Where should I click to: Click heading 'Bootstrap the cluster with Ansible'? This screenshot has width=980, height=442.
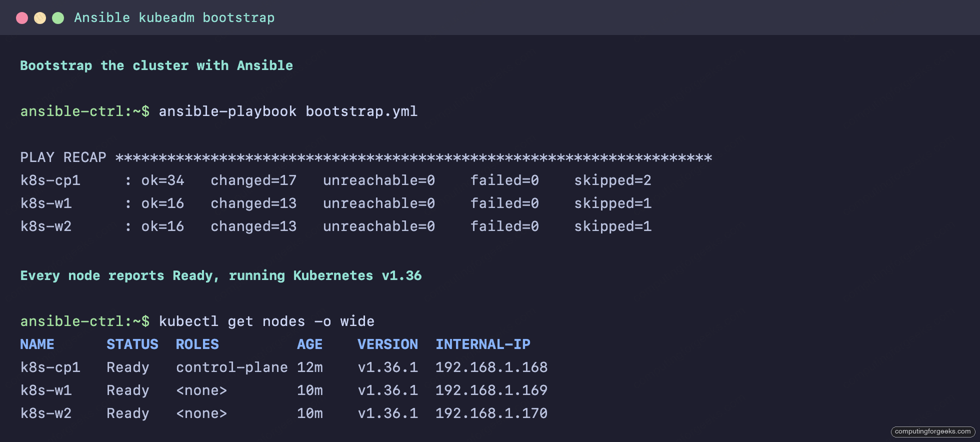click(x=156, y=65)
